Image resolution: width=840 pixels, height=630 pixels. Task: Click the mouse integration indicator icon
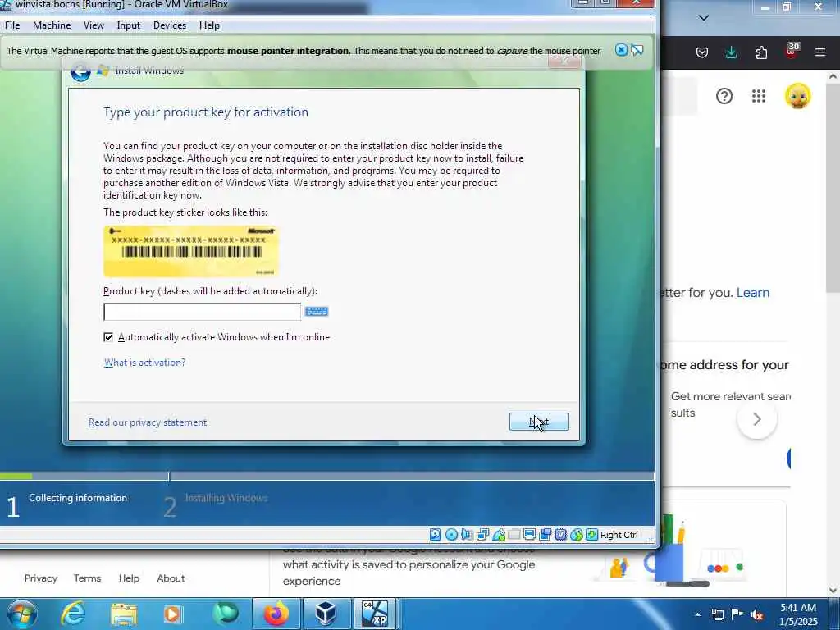click(576, 535)
